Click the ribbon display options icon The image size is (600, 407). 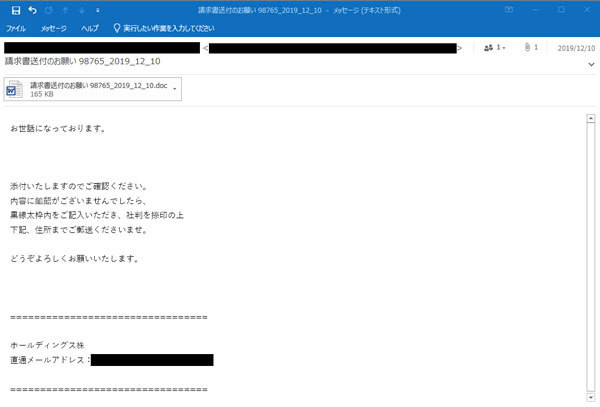pyautogui.click(x=509, y=10)
